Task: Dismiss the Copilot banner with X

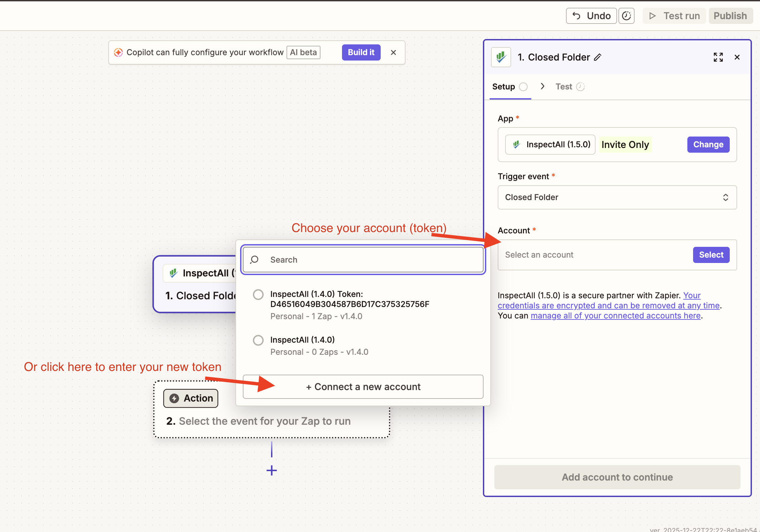Action: click(393, 52)
